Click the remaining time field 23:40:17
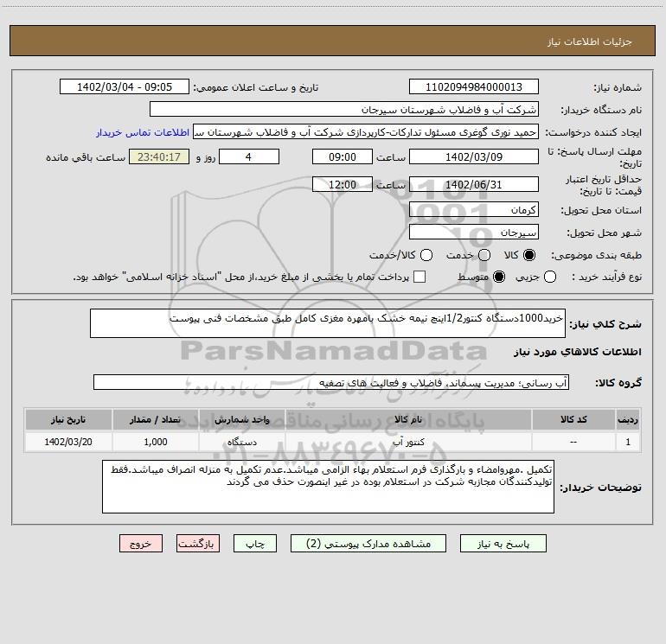 pyautogui.click(x=159, y=156)
